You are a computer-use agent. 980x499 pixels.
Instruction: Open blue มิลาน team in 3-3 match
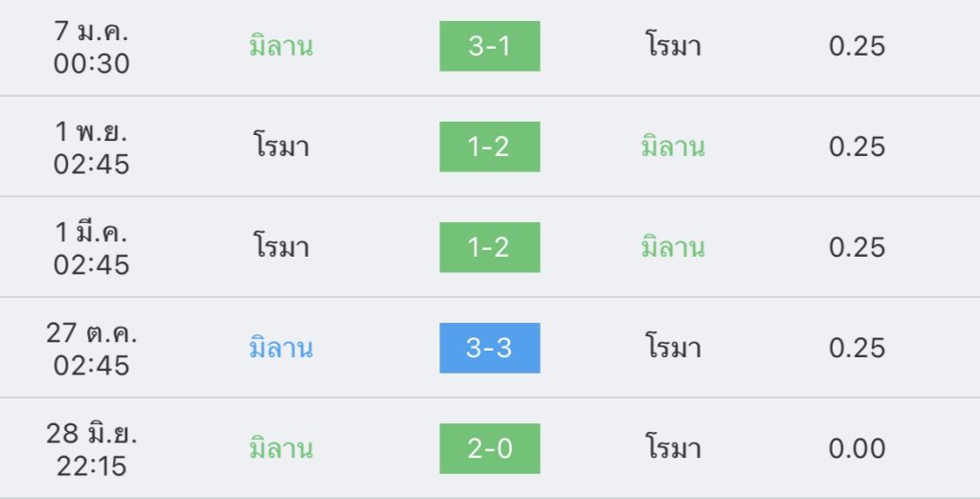[x=281, y=348]
